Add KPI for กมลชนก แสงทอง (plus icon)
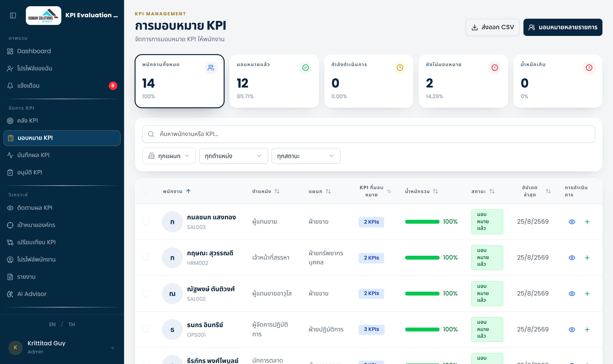The width and height of the screenshot is (613, 364). [587, 222]
